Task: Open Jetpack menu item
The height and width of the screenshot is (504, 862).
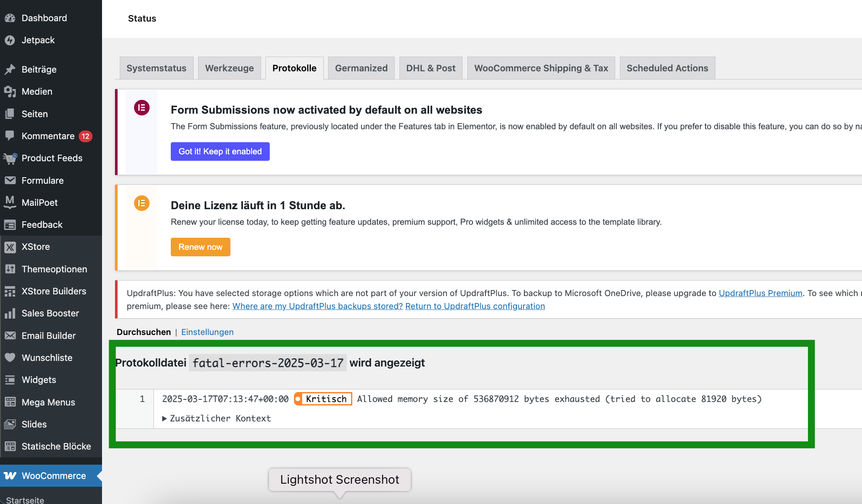Action: 51,40
